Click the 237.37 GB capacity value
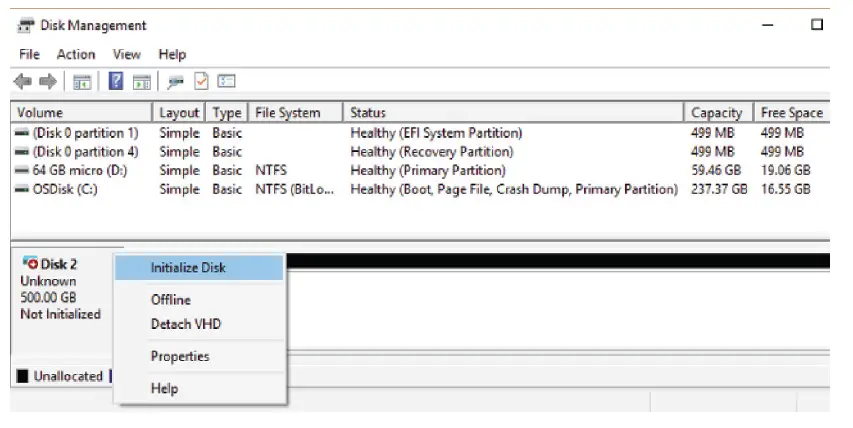 719,189
